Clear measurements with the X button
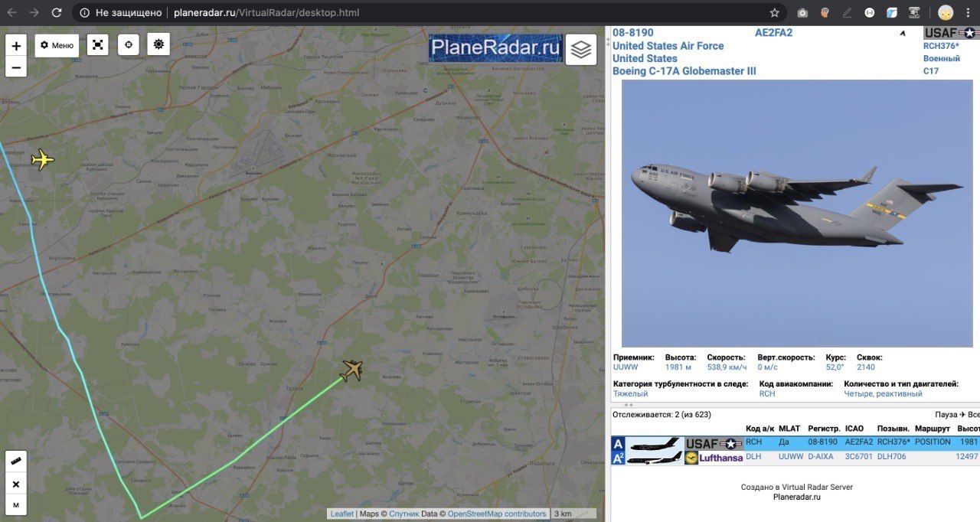 tap(15, 484)
